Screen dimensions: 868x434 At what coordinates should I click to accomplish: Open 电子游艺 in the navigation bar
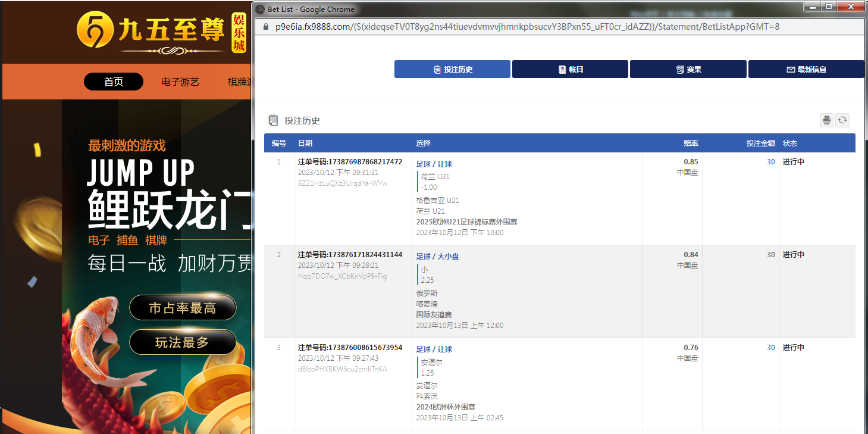180,82
